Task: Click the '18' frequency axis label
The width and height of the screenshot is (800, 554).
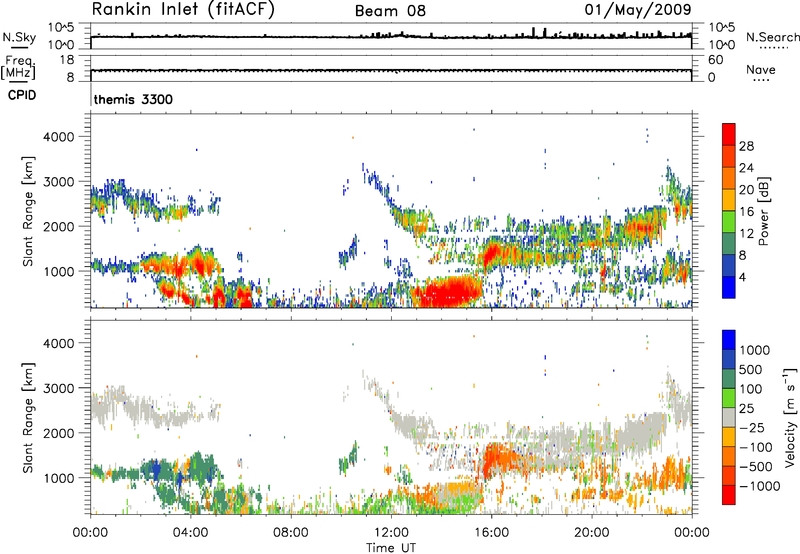Action: (66, 60)
